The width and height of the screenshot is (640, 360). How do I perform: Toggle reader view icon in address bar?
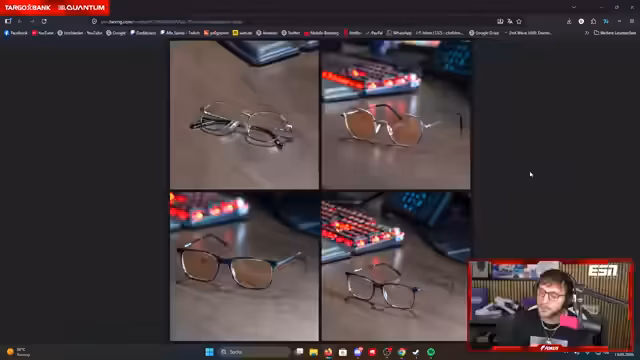500,21
